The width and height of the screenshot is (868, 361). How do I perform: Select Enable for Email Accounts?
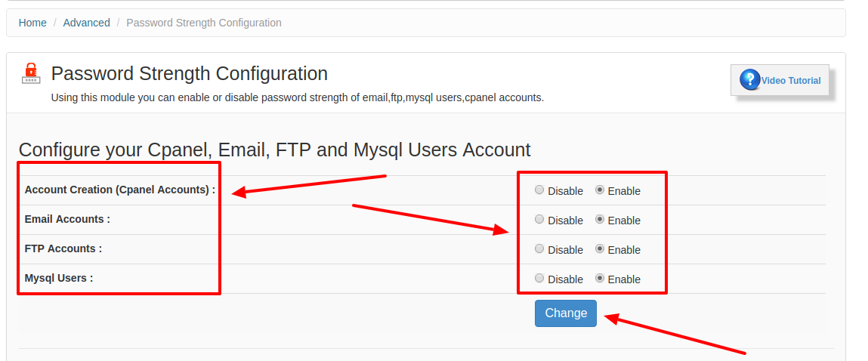[x=600, y=219]
